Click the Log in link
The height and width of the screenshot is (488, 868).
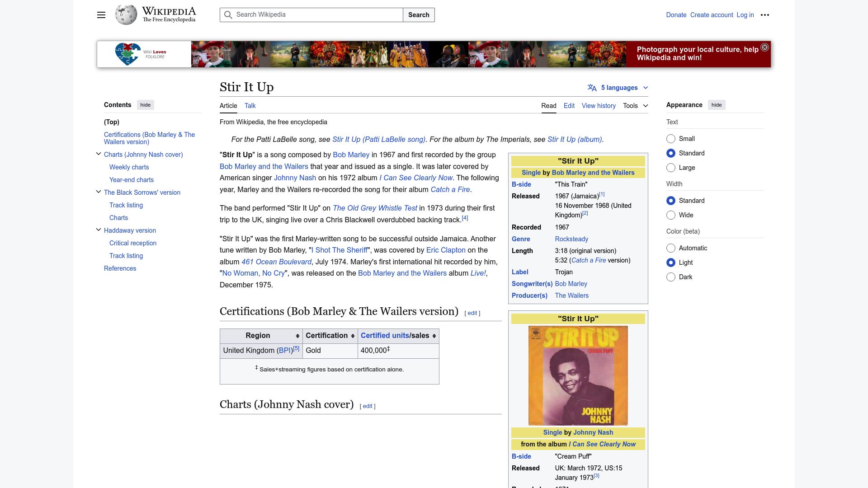coord(745,15)
